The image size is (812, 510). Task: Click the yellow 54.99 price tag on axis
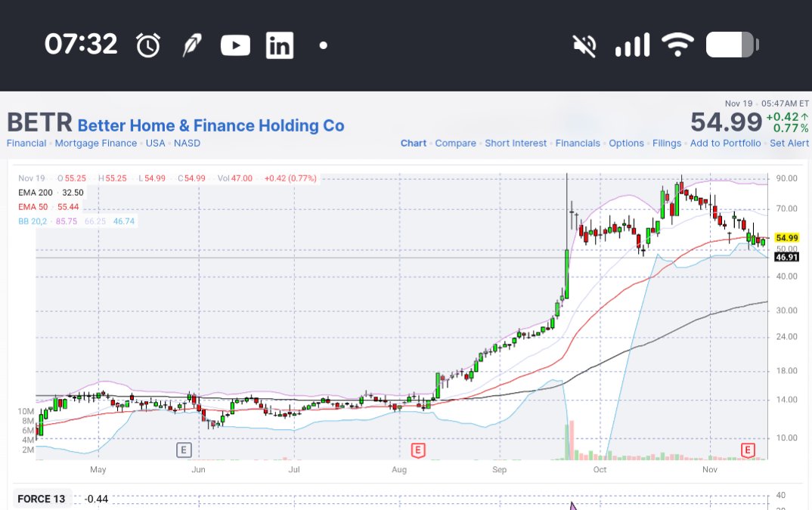click(x=786, y=238)
